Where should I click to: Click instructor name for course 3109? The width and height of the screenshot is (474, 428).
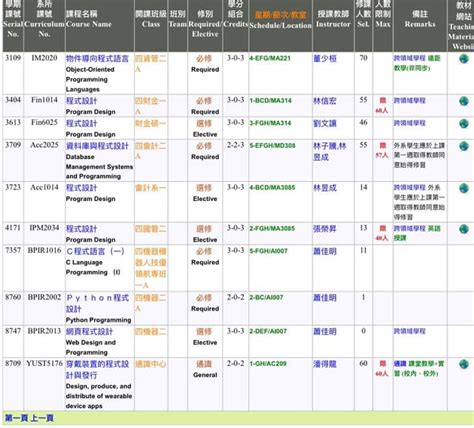325,59
